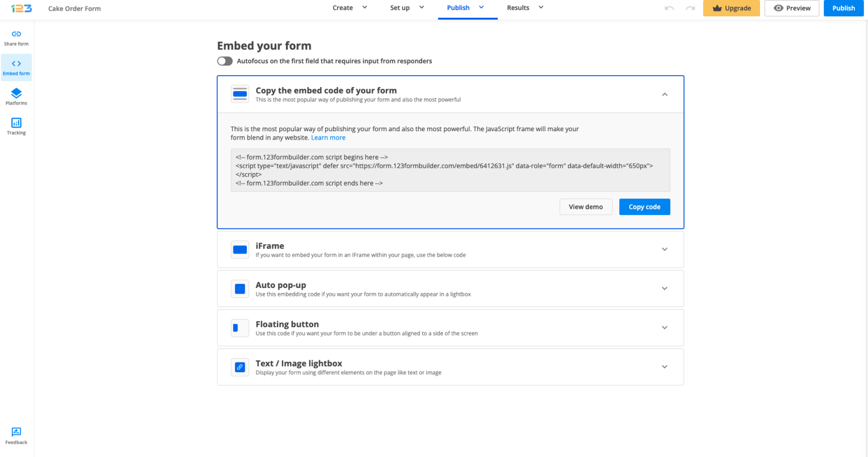Open Platforms sidebar section

click(x=16, y=97)
